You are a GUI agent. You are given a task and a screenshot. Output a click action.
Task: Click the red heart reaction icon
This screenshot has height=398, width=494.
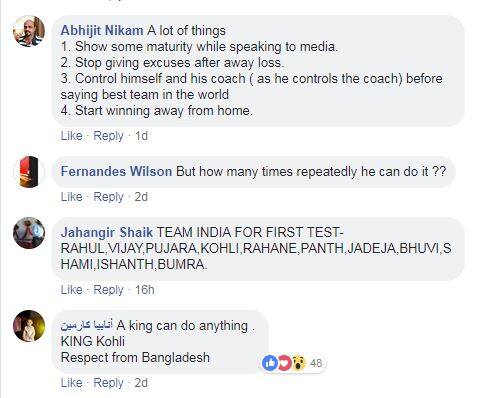coord(284,363)
